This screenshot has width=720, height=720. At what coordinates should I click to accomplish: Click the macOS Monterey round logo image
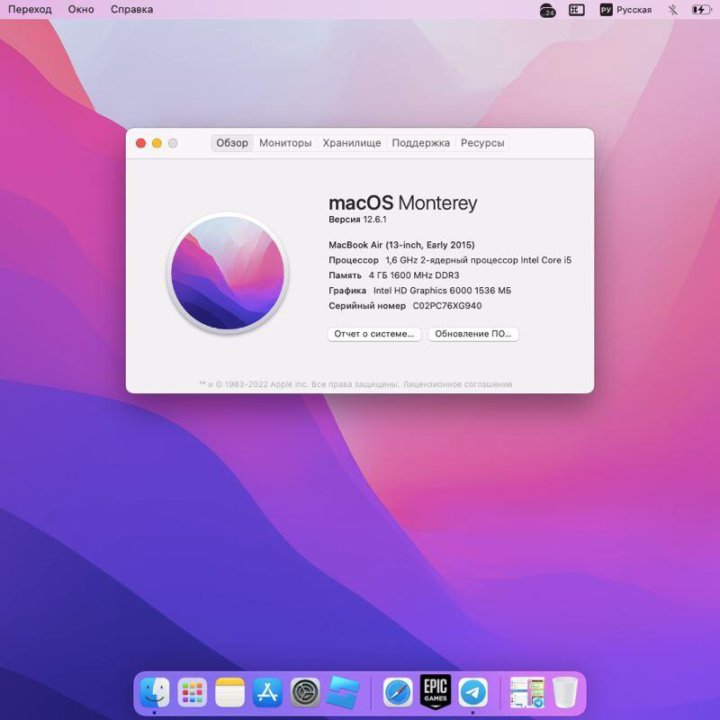(227, 274)
